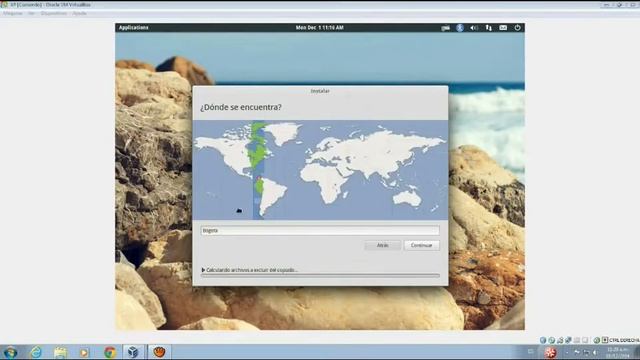Image resolution: width=640 pixels, height=360 pixels.
Task: Expand the Calculando archivos details triangle
Action: (x=203, y=270)
